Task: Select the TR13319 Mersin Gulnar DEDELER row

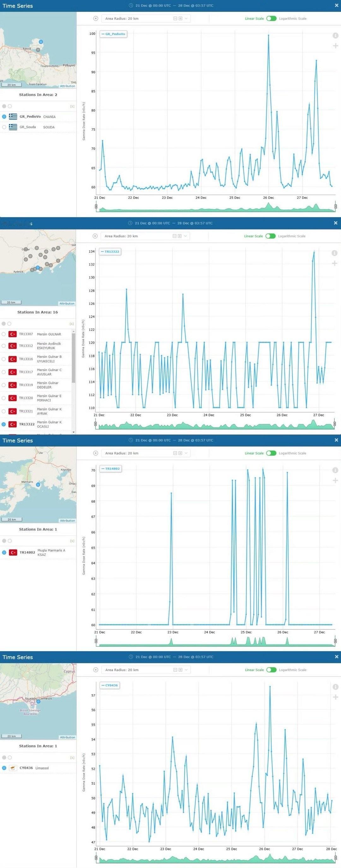Action: click(x=36, y=385)
